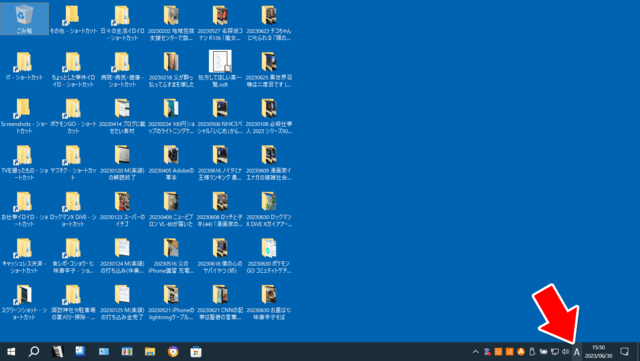Select the 20230125 folder
This screenshot has width=640, height=361.
click(122, 302)
